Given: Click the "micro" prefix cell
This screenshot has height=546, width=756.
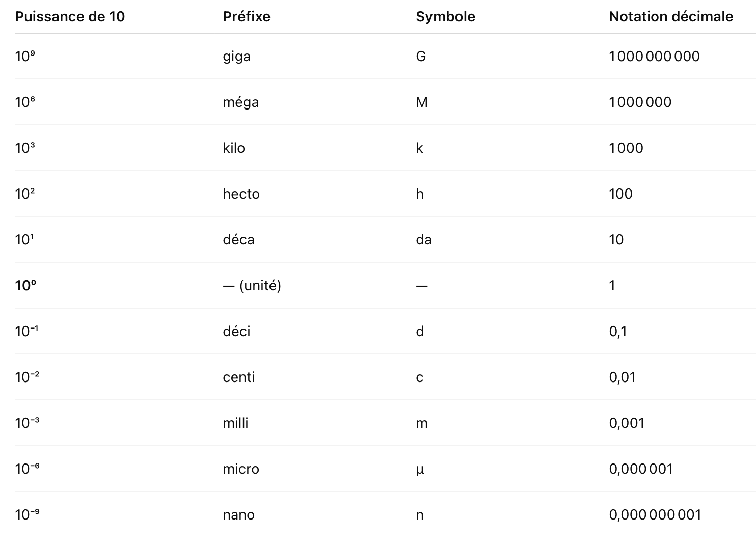Looking at the screenshot, I should 241,469.
